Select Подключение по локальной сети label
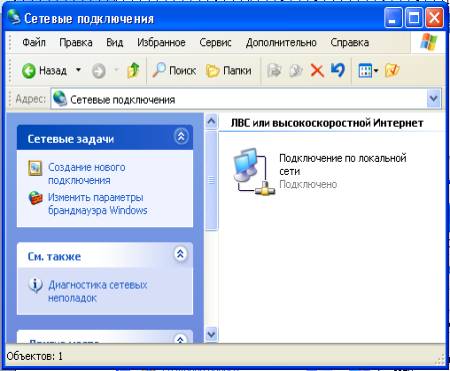The image size is (450, 371). pyautogui.click(x=343, y=164)
